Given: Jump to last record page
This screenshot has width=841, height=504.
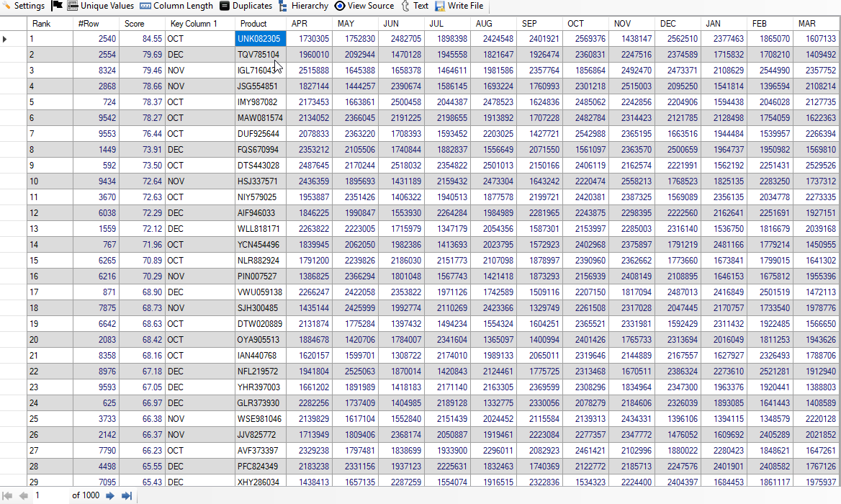Looking at the screenshot, I should tap(127, 496).
